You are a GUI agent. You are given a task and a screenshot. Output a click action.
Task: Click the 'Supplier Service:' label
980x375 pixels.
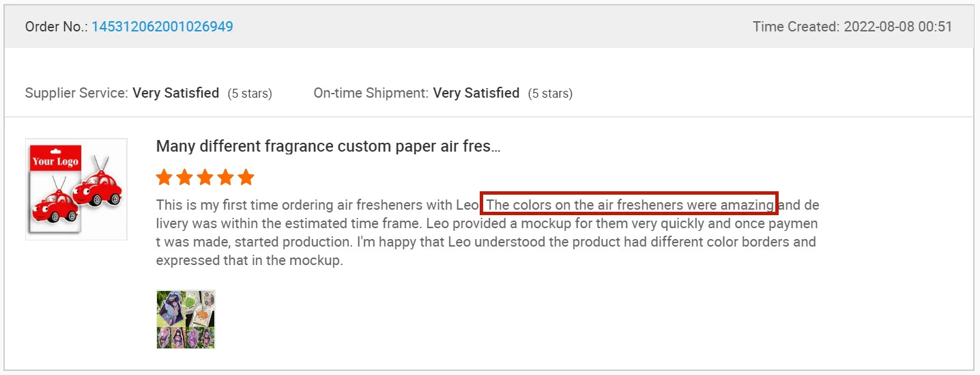76,93
